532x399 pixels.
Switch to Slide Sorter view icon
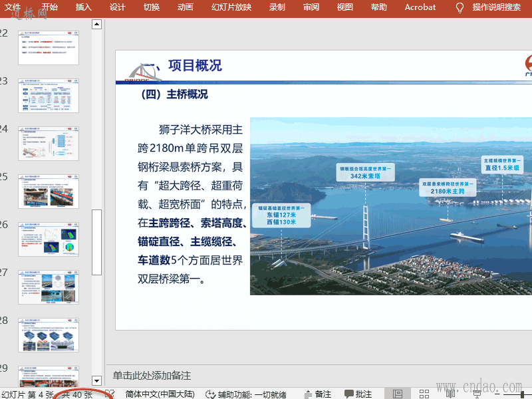click(x=424, y=394)
